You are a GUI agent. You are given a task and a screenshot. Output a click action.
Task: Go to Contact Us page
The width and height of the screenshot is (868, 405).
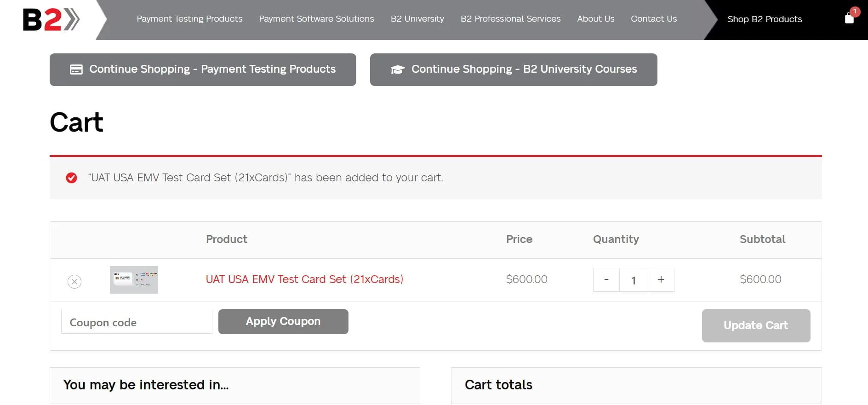pyautogui.click(x=654, y=19)
